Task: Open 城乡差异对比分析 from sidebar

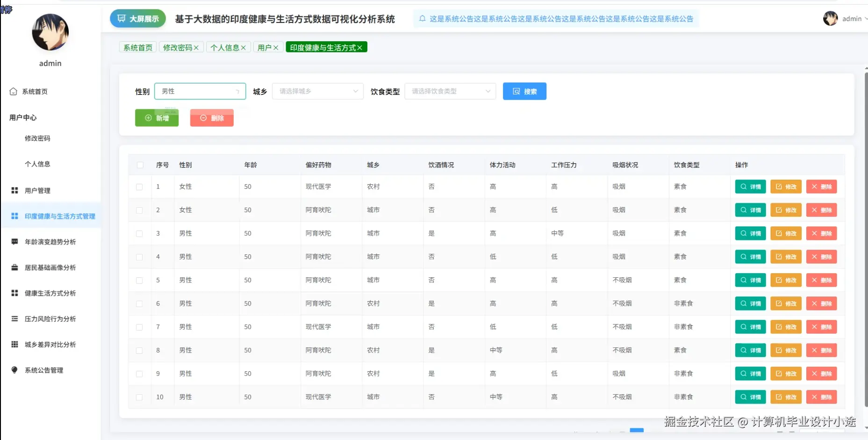Action: tap(14, 344)
